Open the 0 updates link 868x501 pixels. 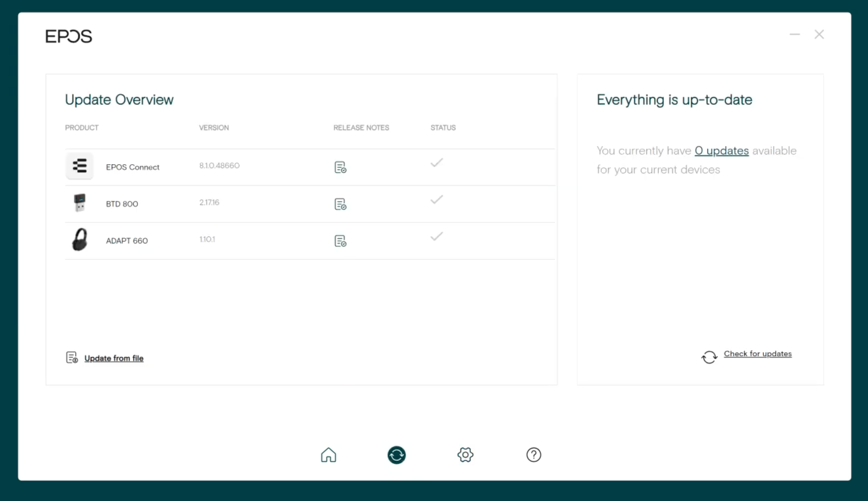click(x=722, y=151)
